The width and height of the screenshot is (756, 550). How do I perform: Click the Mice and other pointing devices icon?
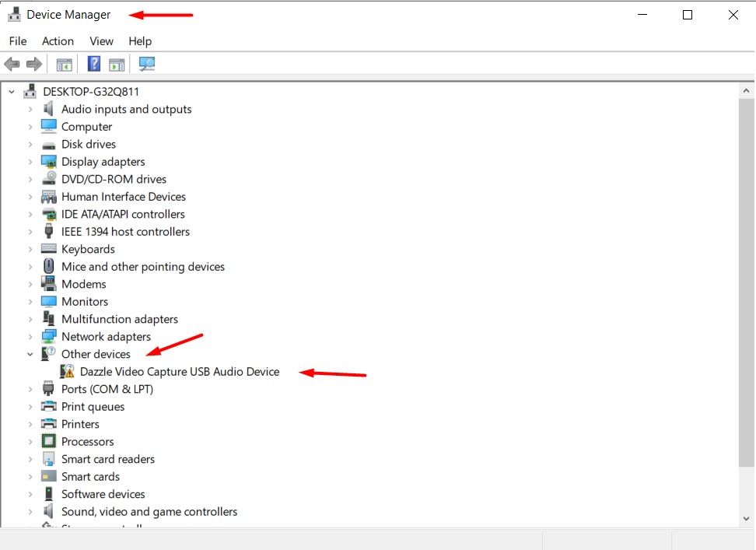[49, 266]
